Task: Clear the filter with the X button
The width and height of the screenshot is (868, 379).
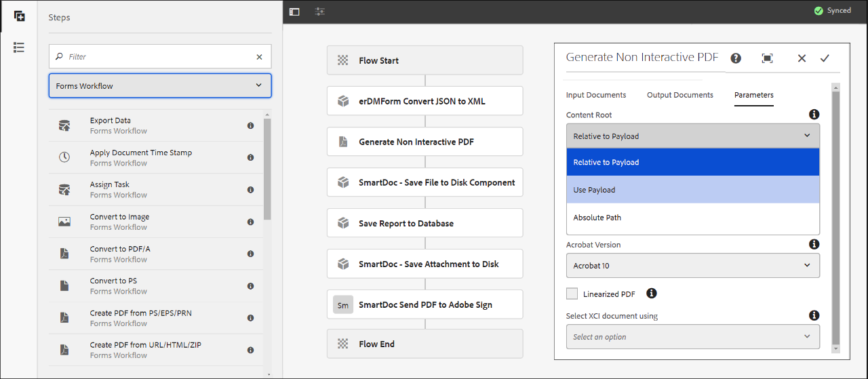Action: (259, 57)
